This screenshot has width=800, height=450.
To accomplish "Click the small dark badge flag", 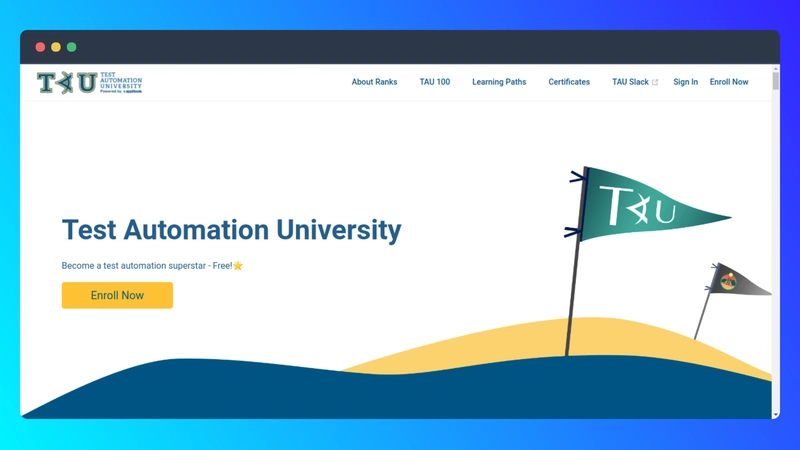I will (x=739, y=280).
